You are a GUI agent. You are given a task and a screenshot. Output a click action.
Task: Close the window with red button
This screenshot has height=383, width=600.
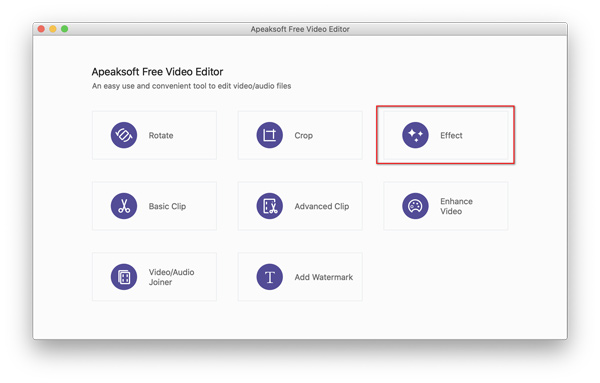coord(41,29)
